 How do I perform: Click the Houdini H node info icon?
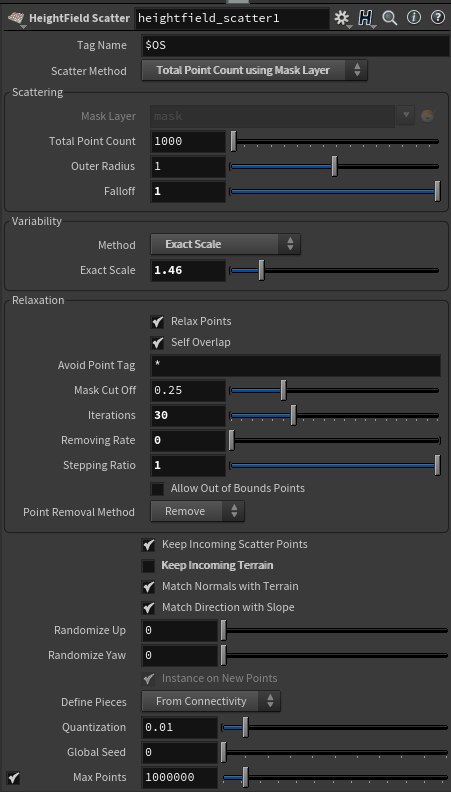tap(365, 19)
